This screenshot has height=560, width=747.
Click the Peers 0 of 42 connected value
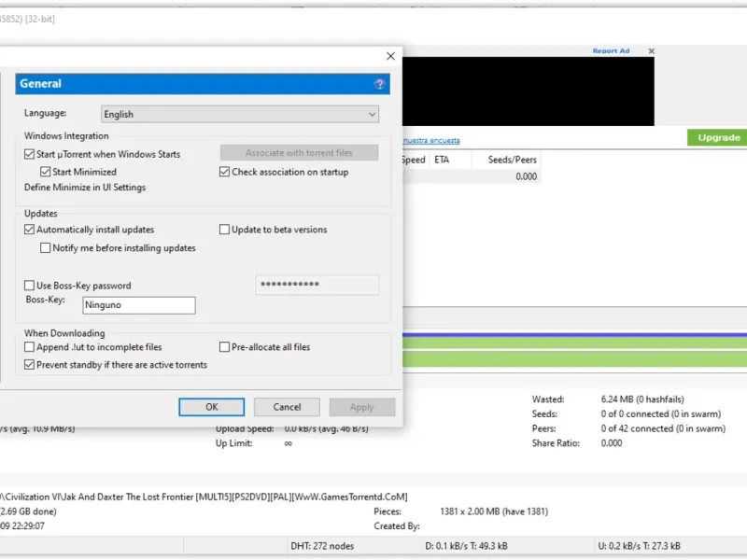[663, 428]
